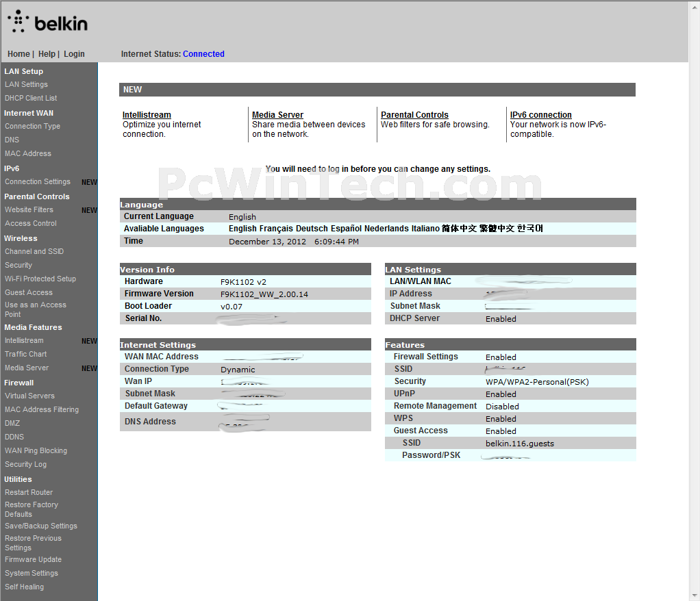Click the scrollbar down arrow
Screen dimensions: 700x601
(695, 596)
